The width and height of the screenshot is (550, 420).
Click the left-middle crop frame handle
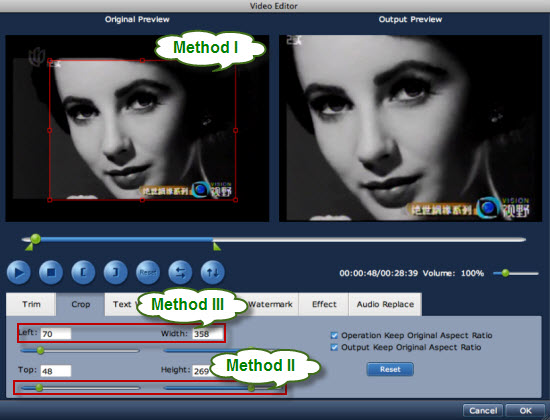tap(49, 130)
